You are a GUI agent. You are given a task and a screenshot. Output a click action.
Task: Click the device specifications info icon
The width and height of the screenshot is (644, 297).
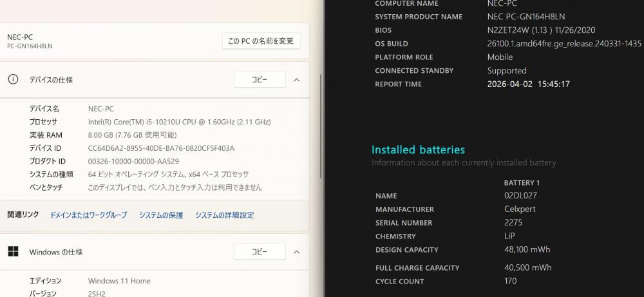click(13, 80)
